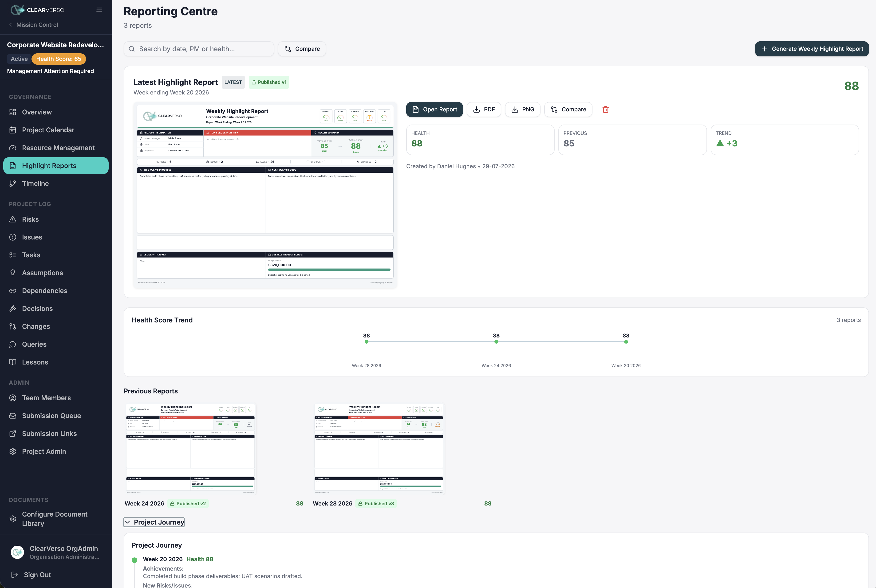Open the Overview page
Image resolution: width=876 pixels, height=588 pixels.
(x=56, y=112)
